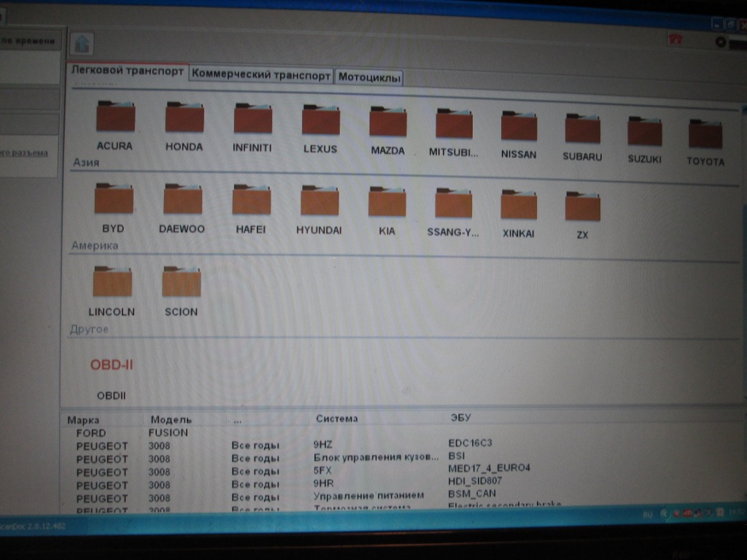Image resolution: width=747 pixels, height=560 pixels.
Task: Click the по времени tab in left panel
Action: [29, 41]
